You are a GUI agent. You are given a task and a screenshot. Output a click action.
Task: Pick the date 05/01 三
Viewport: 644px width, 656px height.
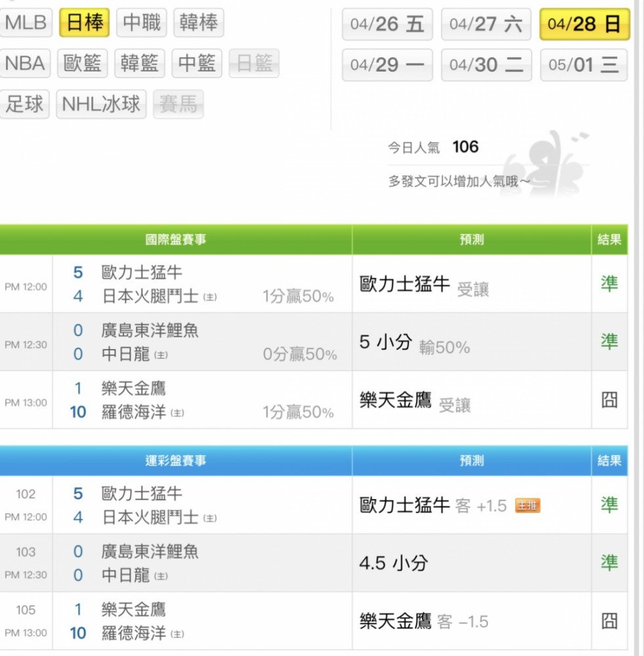(x=584, y=65)
